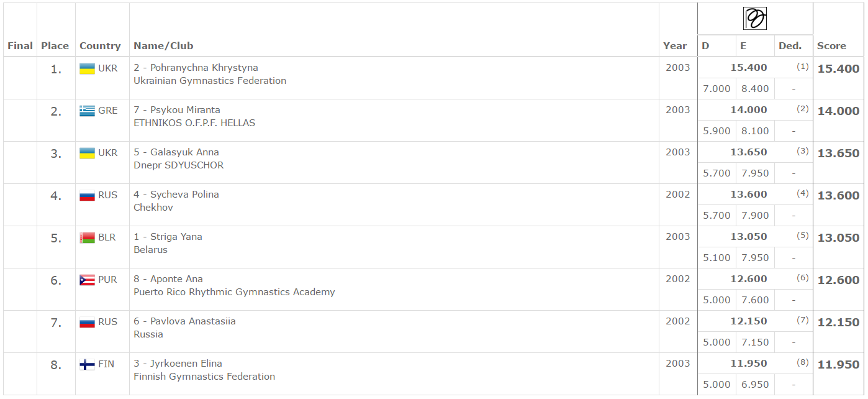The image size is (868, 399).
Task: Click Ukraine flag beside Pohranychna Khrystyna
Action: pyautogui.click(x=87, y=68)
